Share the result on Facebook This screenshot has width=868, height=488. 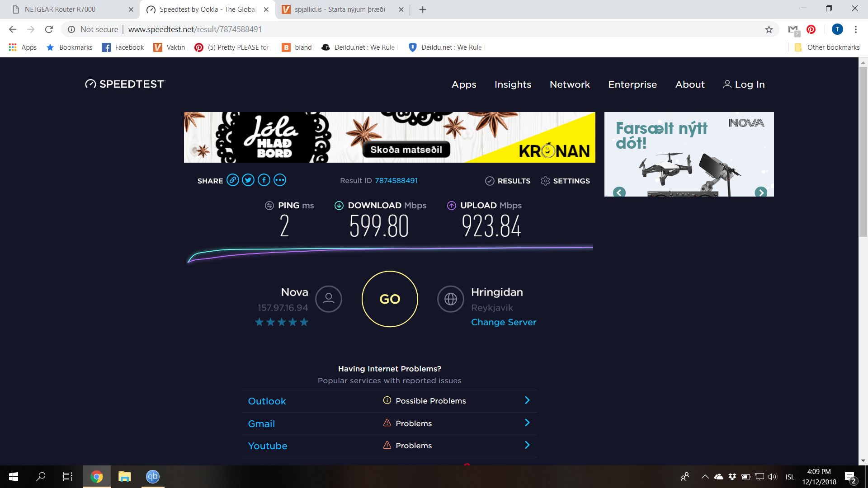(264, 180)
